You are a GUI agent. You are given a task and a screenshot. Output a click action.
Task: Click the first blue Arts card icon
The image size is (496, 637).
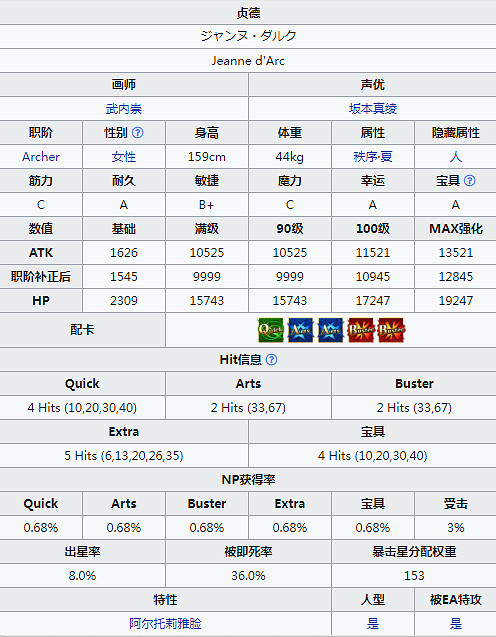[x=301, y=330]
